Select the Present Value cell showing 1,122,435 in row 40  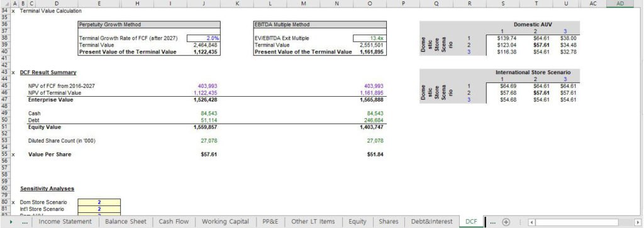point(204,52)
